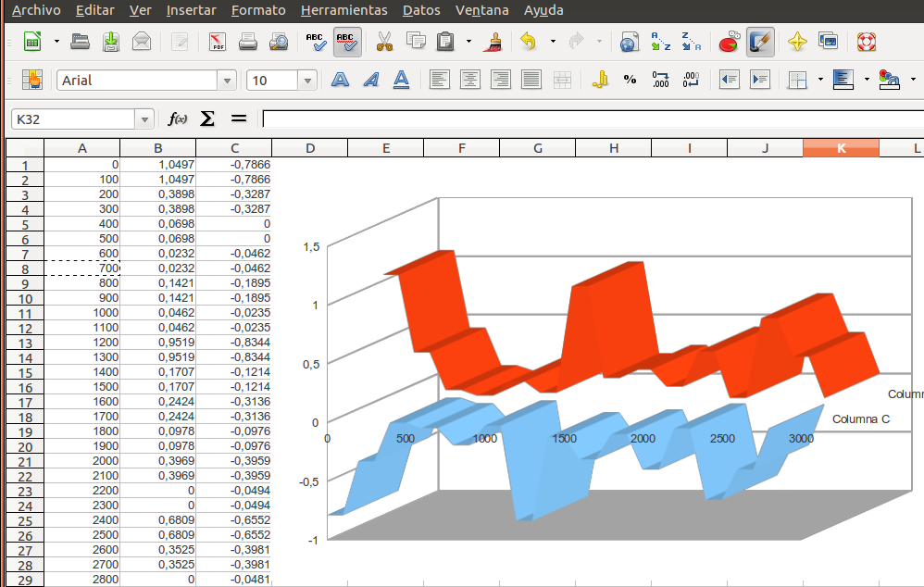924x587 pixels.
Task: Click the Open file icon
Action: pyautogui.click(x=81, y=42)
